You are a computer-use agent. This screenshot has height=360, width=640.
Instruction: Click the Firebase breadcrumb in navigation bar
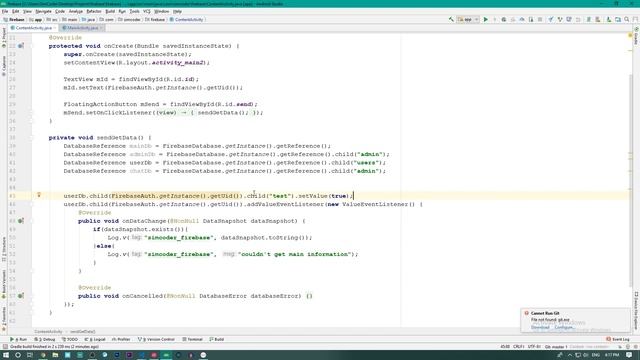pos(14,19)
